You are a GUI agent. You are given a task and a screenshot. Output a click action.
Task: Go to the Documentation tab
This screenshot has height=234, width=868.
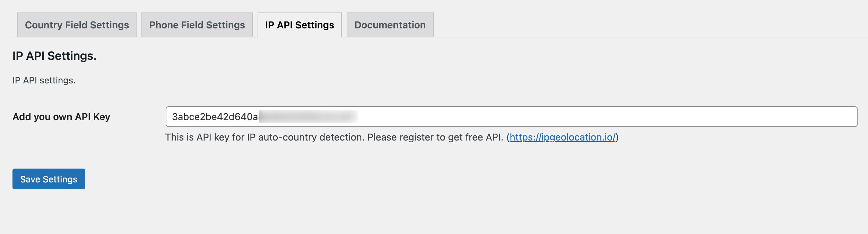(x=390, y=25)
